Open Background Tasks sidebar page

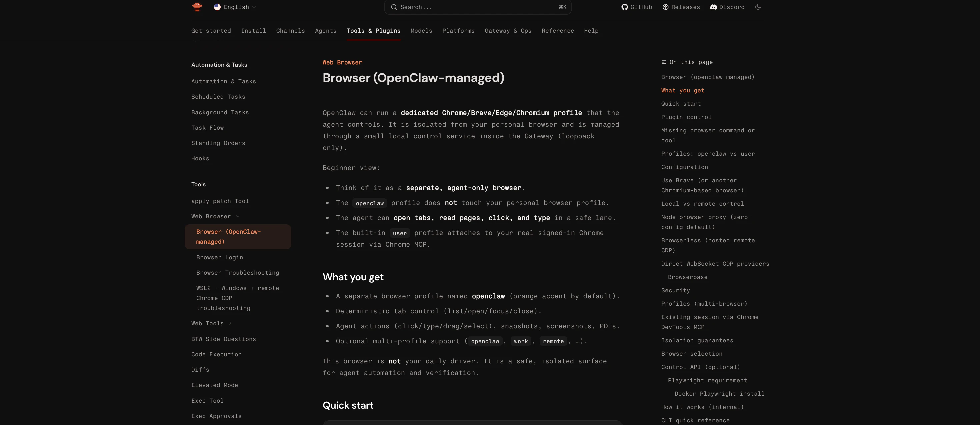click(220, 112)
